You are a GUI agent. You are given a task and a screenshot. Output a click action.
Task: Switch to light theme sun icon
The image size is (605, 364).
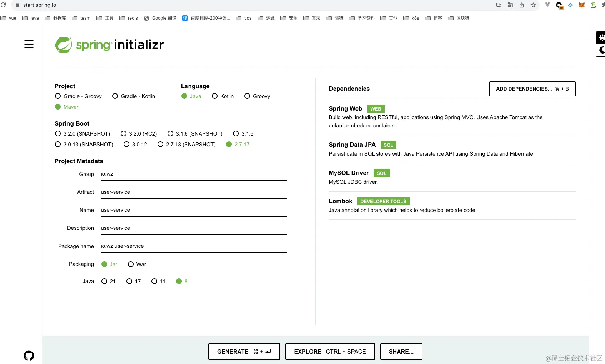click(x=601, y=38)
